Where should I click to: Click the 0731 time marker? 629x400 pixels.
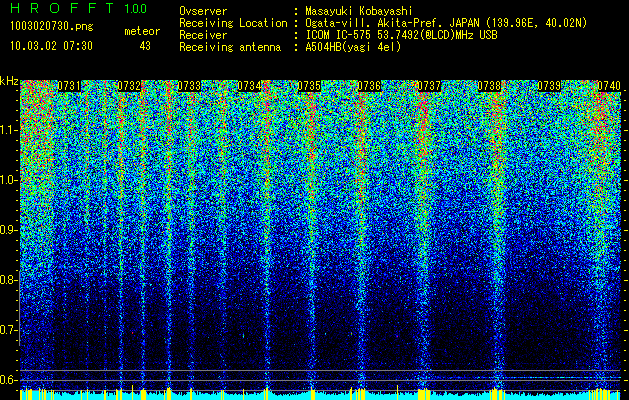click(69, 87)
